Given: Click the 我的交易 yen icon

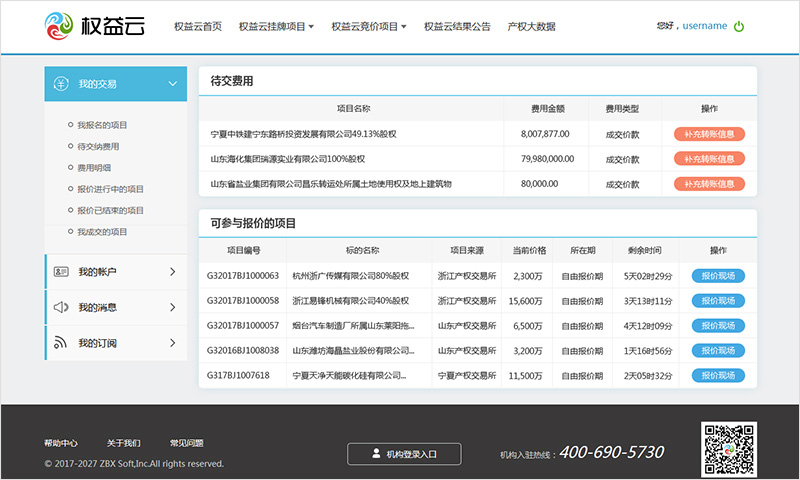Looking at the screenshot, I should coord(61,84).
